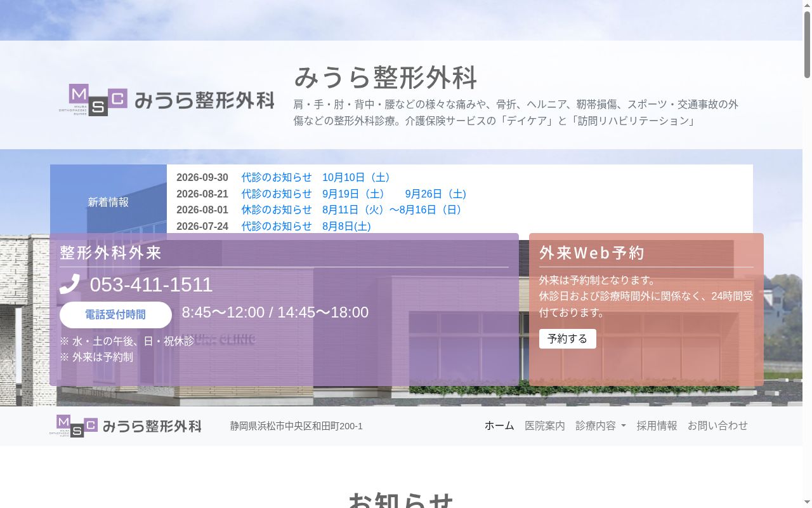
Task: Open 採用情報 from the navigation menu
Action: [657, 425]
